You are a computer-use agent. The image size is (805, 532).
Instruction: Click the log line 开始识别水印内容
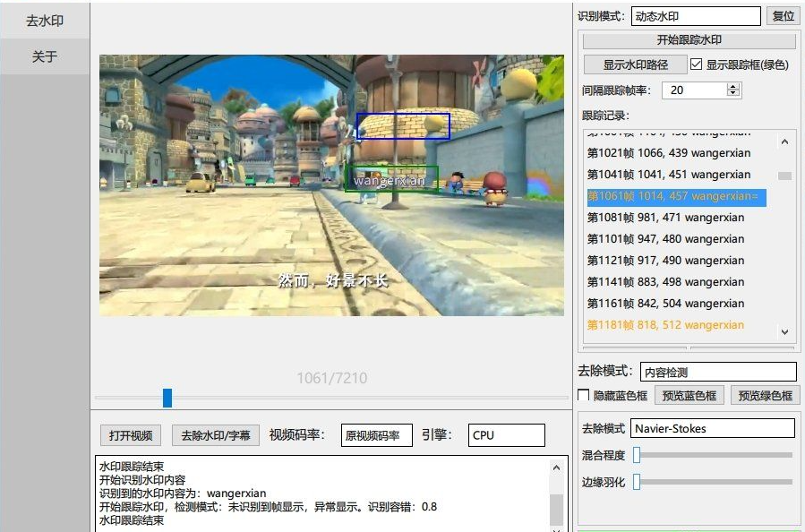[142, 480]
